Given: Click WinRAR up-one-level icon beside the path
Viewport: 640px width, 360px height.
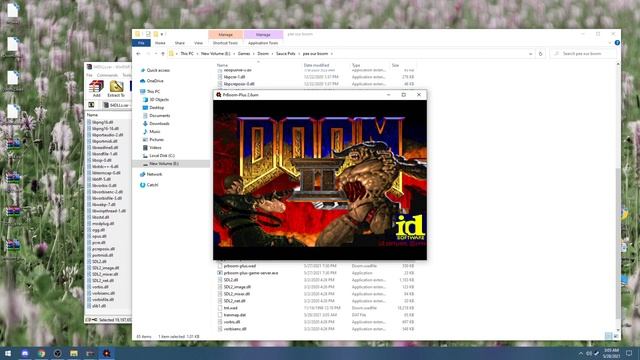Looking at the screenshot, I should point(91,105).
